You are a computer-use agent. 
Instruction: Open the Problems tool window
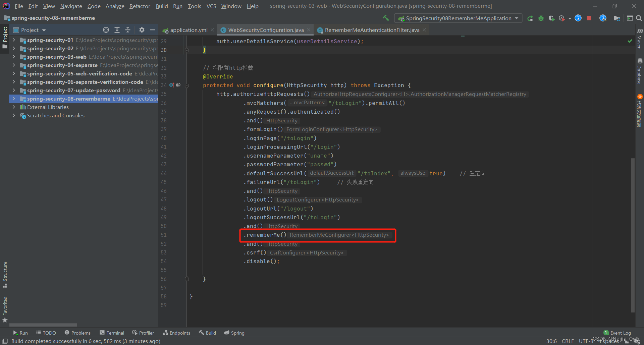tap(77, 333)
